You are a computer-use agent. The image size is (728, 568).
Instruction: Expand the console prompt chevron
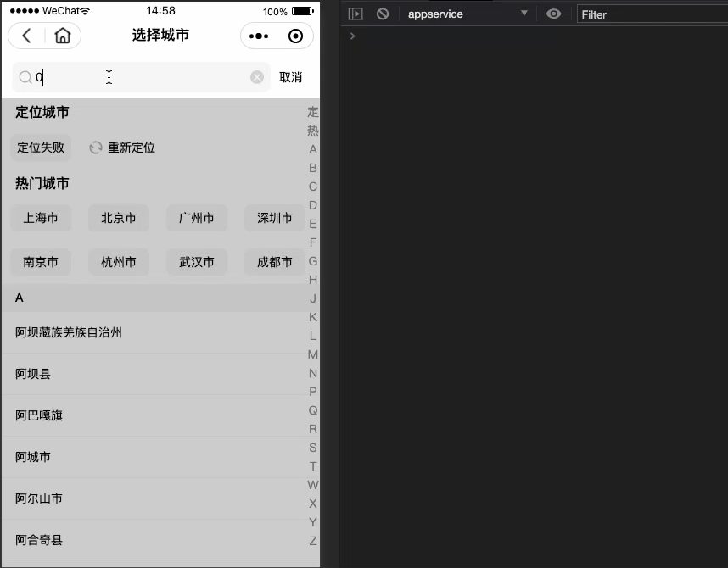click(353, 36)
